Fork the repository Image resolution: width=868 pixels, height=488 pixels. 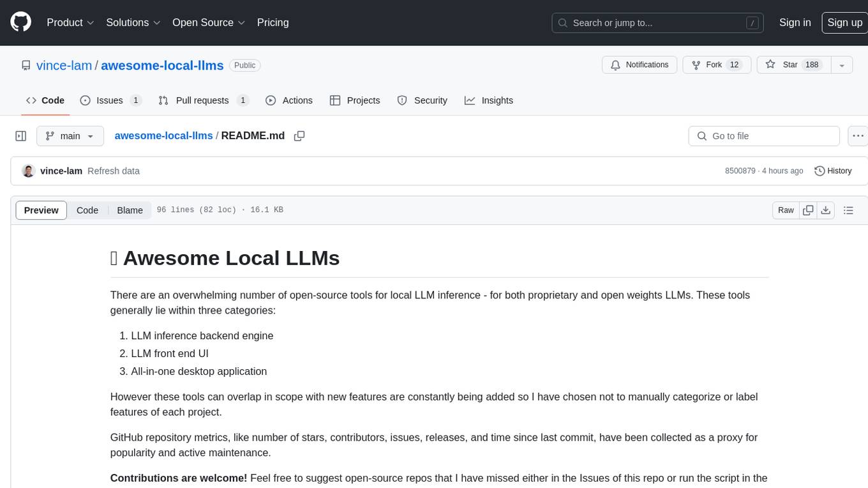(715, 65)
